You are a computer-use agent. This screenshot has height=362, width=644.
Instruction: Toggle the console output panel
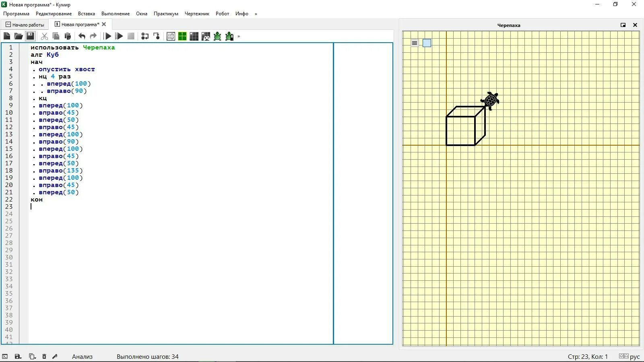5,356
